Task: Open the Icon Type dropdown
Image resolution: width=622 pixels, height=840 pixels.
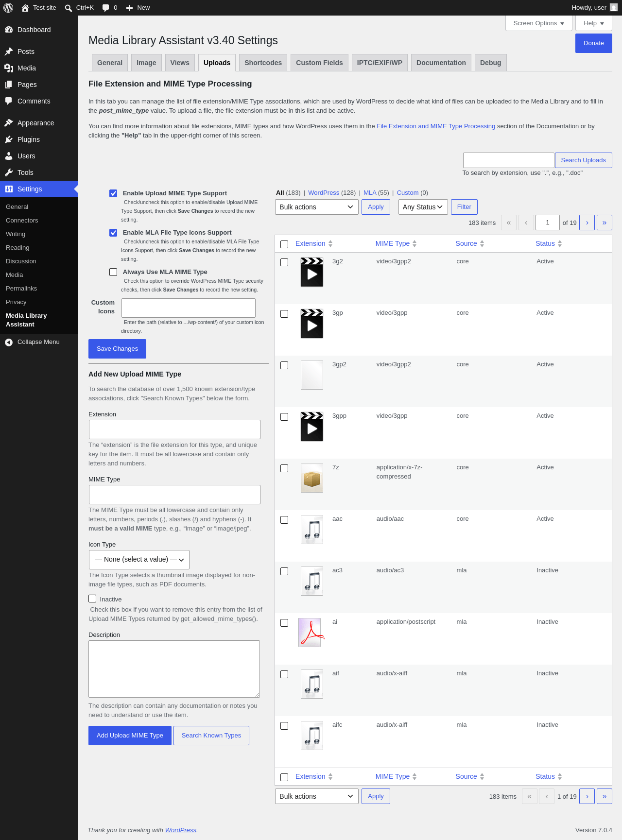Action: (x=139, y=560)
